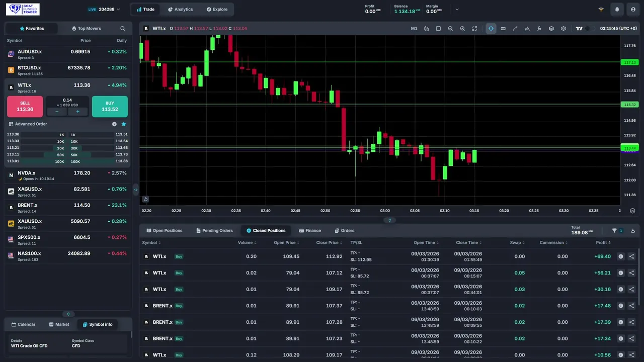Open info for the +17.48 BRENT.x trade

[x=621, y=306]
